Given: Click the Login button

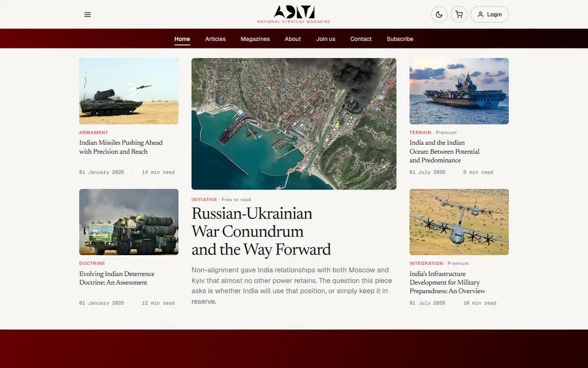Looking at the screenshot, I should pyautogui.click(x=489, y=15).
